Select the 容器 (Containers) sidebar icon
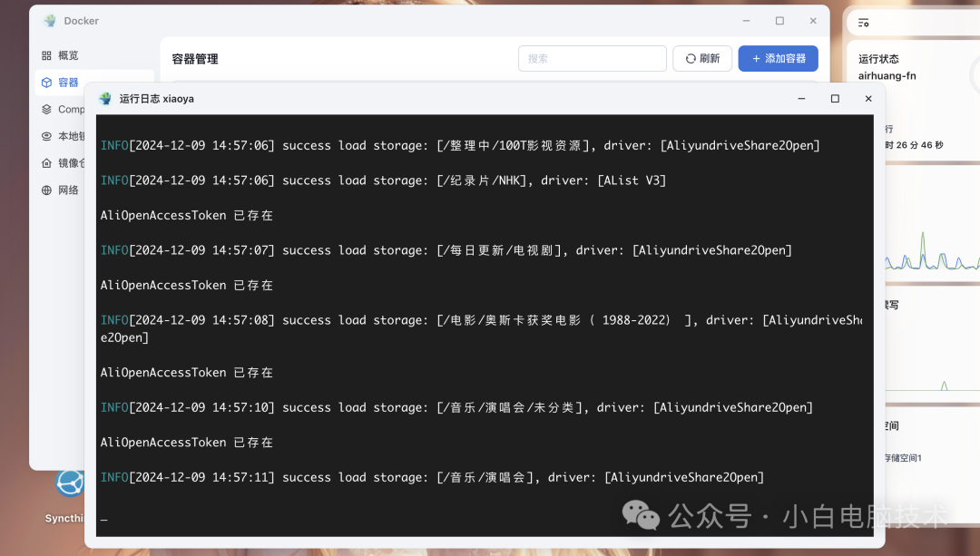980x556 pixels. coord(46,82)
